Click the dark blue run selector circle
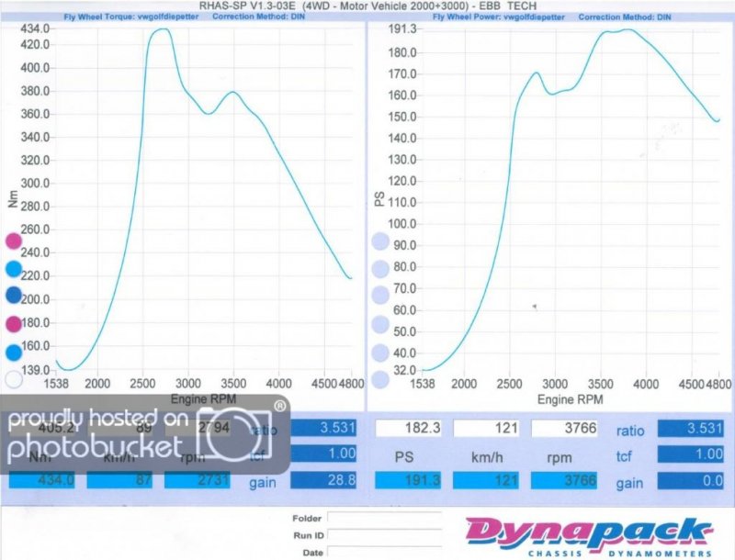 (x=14, y=296)
